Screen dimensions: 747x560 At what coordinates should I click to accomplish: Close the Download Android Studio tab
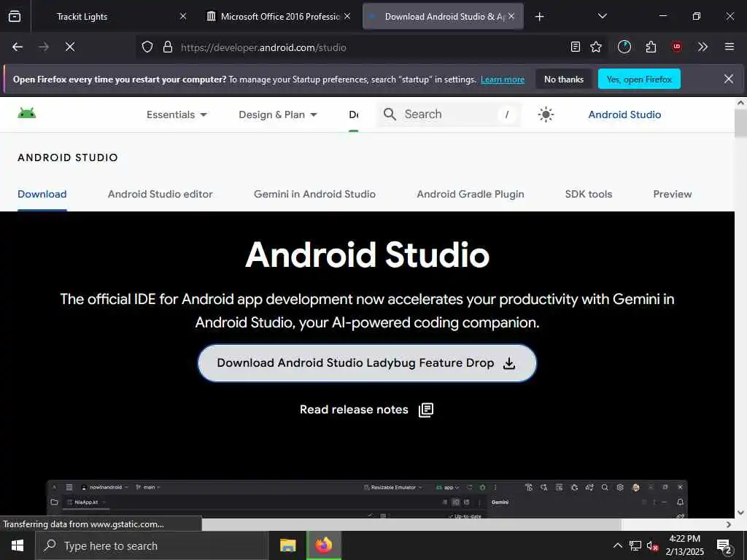[511, 16]
